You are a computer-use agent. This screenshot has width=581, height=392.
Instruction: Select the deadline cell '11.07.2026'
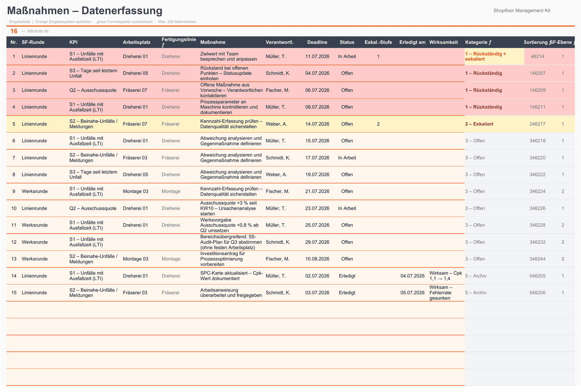318,57
